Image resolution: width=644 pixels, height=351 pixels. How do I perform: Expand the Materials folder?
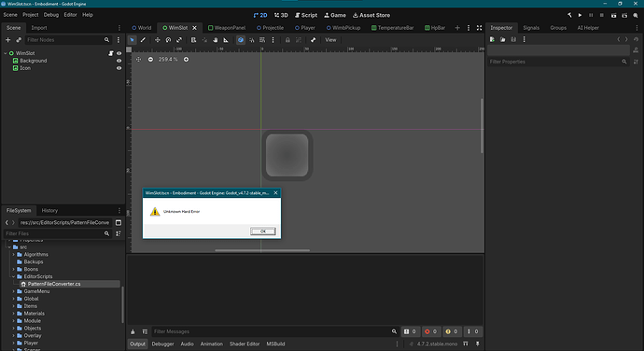(14, 314)
